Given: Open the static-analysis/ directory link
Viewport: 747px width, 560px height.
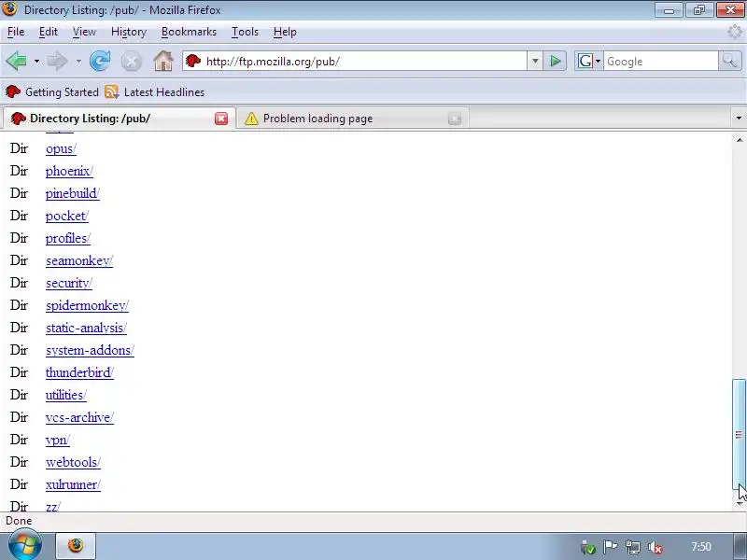Looking at the screenshot, I should pos(86,328).
